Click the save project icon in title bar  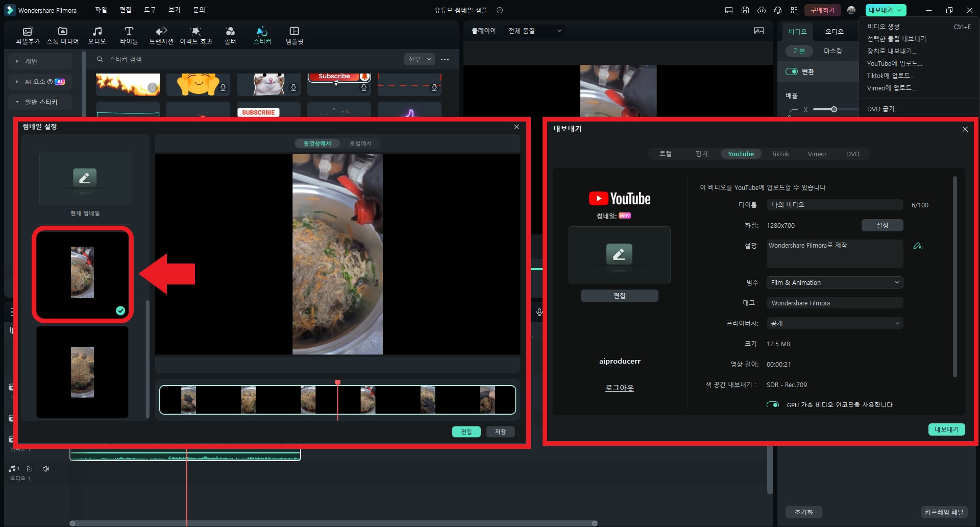(x=745, y=10)
